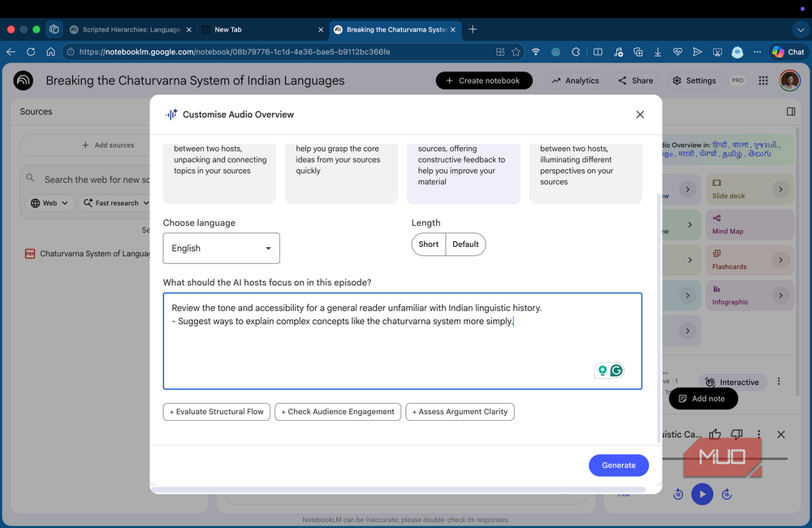This screenshot has width=812, height=528.
Task: Expand the Flashcards options chevron
Action: click(780, 260)
